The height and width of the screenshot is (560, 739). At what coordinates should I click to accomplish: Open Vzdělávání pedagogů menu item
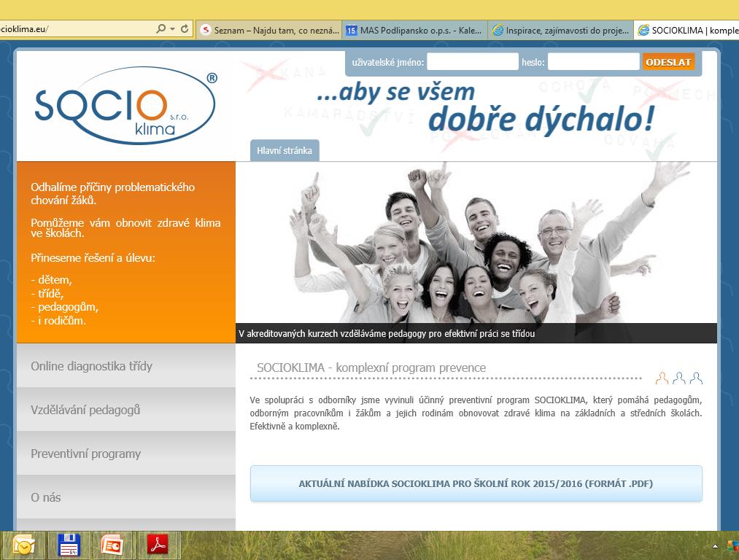click(125, 410)
